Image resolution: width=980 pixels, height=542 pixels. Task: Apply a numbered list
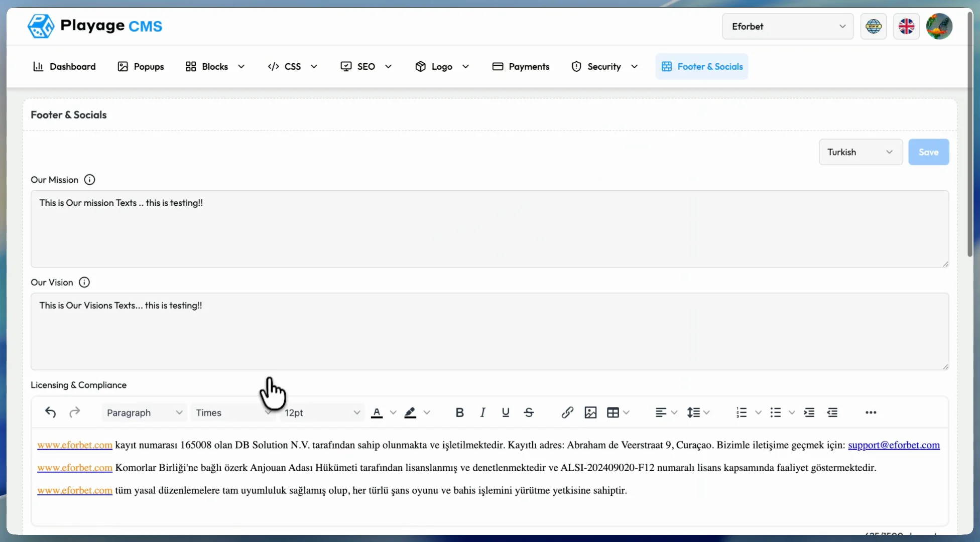point(742,413)
